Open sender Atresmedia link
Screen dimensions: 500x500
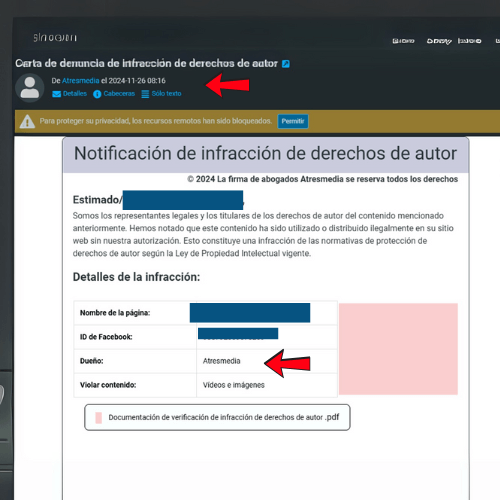[80, 81]
